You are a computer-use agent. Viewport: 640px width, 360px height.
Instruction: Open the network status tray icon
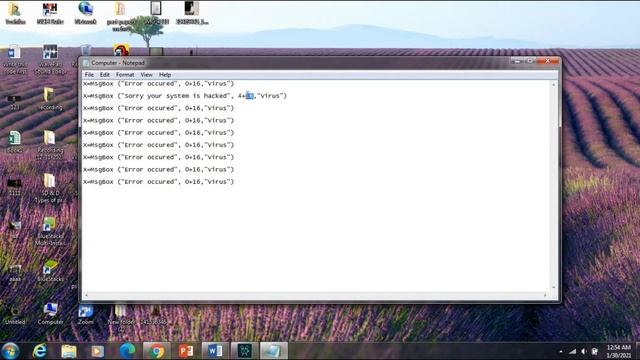pyautogui.click(x=573, y=351)
